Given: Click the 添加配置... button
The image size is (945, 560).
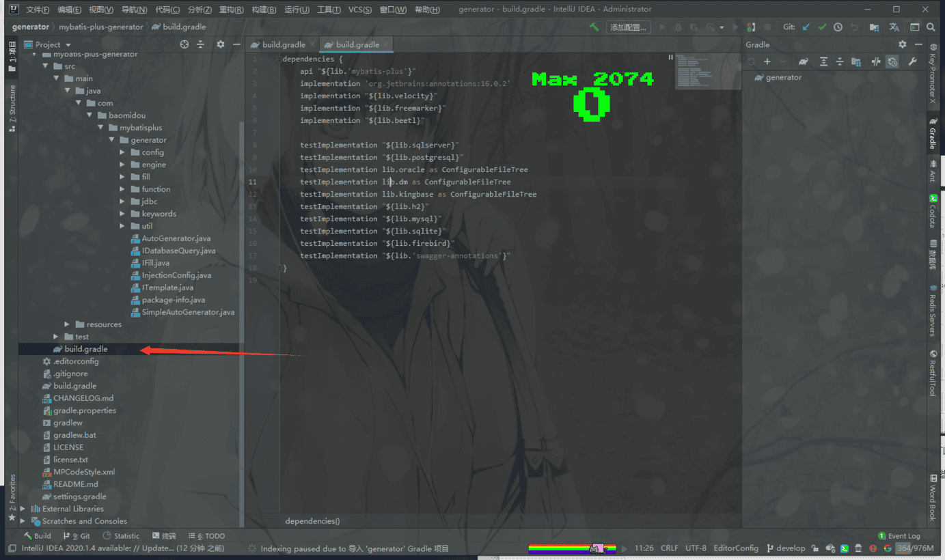Looking at the screenshot, I should pyautogui.click(x=628, y=27).
